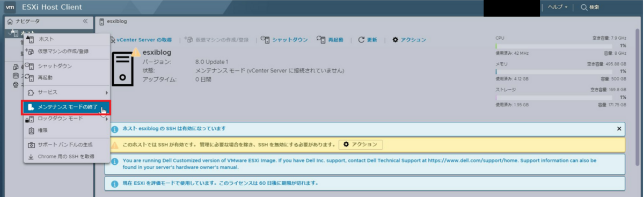Click the ESXi Host Client title
Screen dimensions: 644x197
click(52, 8)
